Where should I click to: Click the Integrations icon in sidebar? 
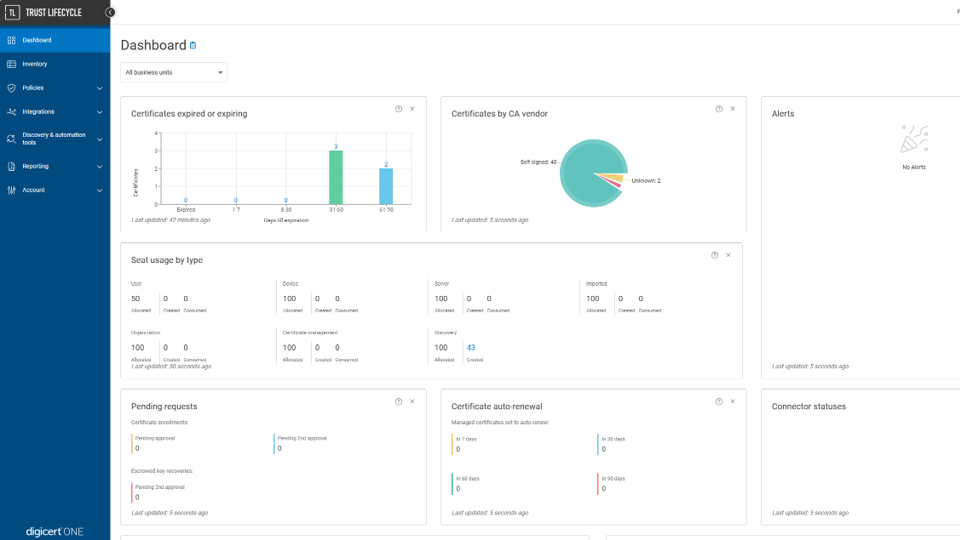click(12, 111)
